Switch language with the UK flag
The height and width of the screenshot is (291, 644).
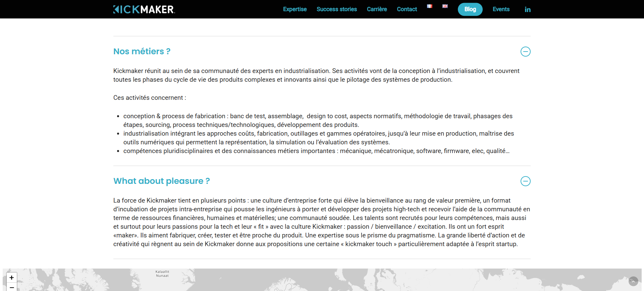[x=445, y=6]
